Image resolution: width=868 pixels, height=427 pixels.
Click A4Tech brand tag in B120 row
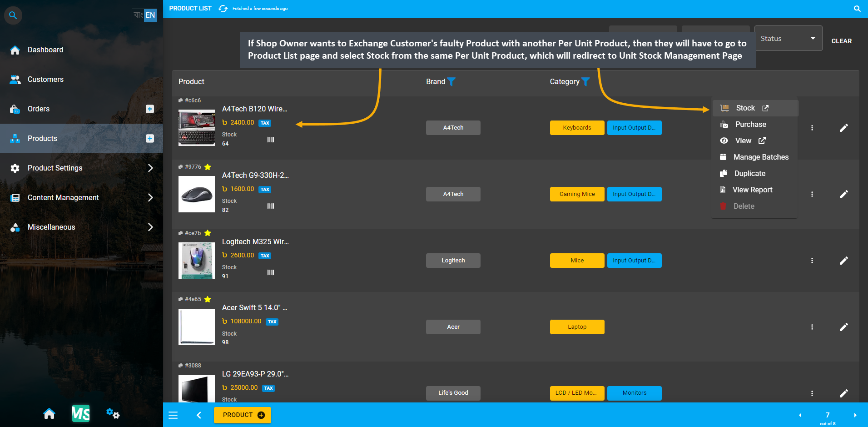point(453,128)
